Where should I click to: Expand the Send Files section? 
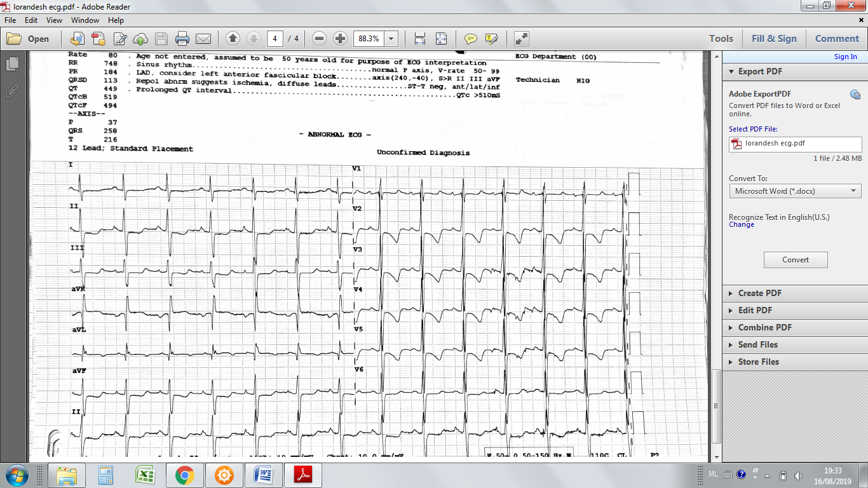(x=795, y=344)
